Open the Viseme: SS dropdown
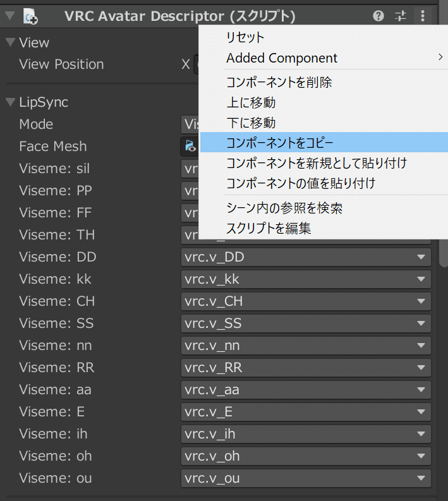This screenshot has height=501, width=448. tap(306, 323)
